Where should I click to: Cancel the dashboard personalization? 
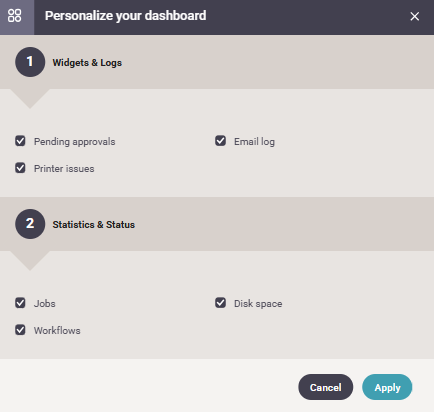click(326, 387)
